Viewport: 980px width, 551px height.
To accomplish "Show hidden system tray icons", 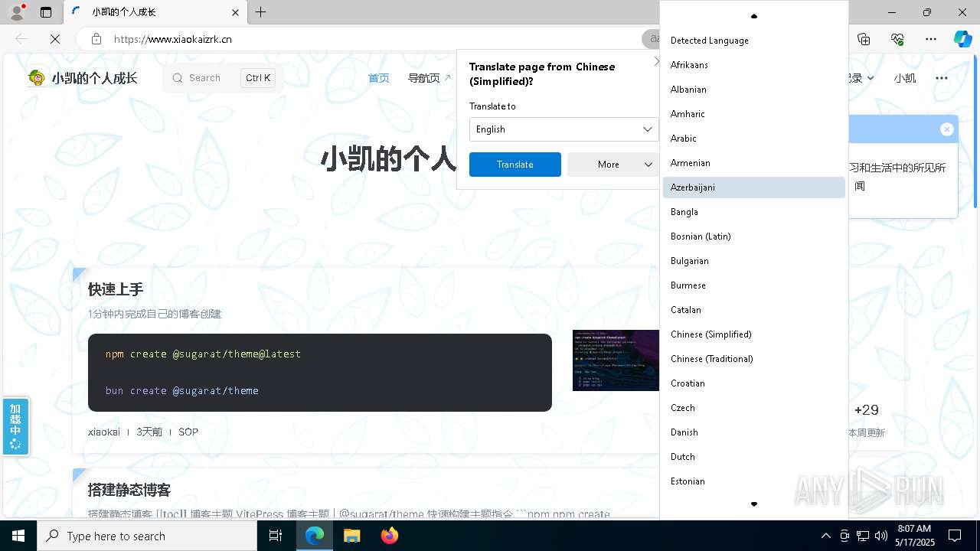I will point(825,536).
